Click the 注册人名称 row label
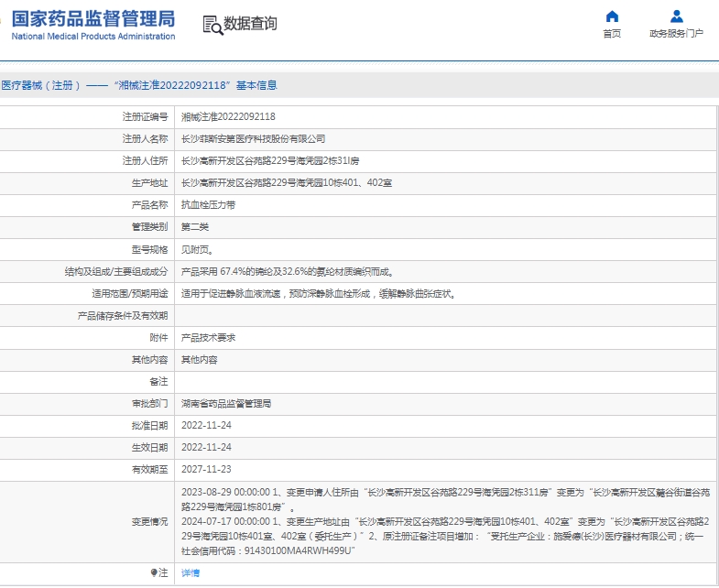 145,138
